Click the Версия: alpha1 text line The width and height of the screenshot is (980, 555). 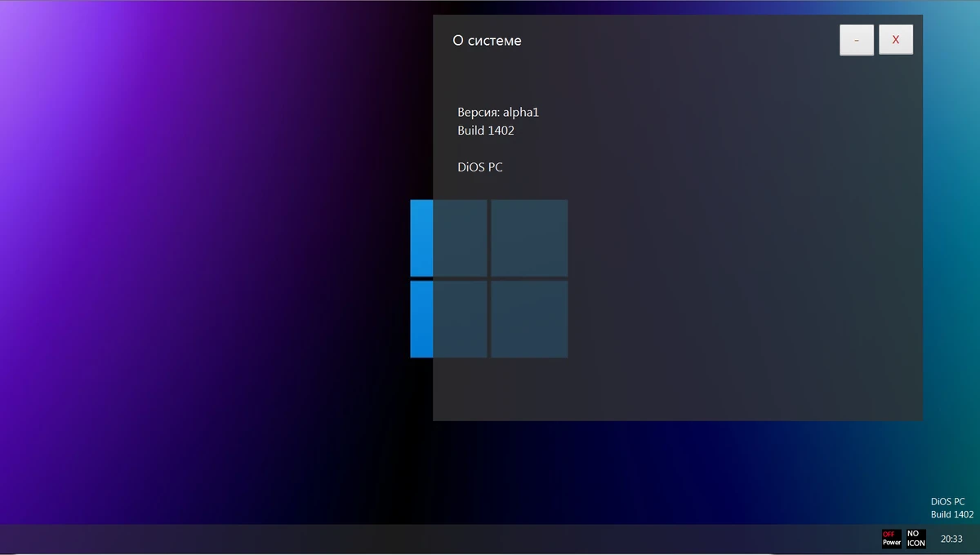(x=498, y=112)
